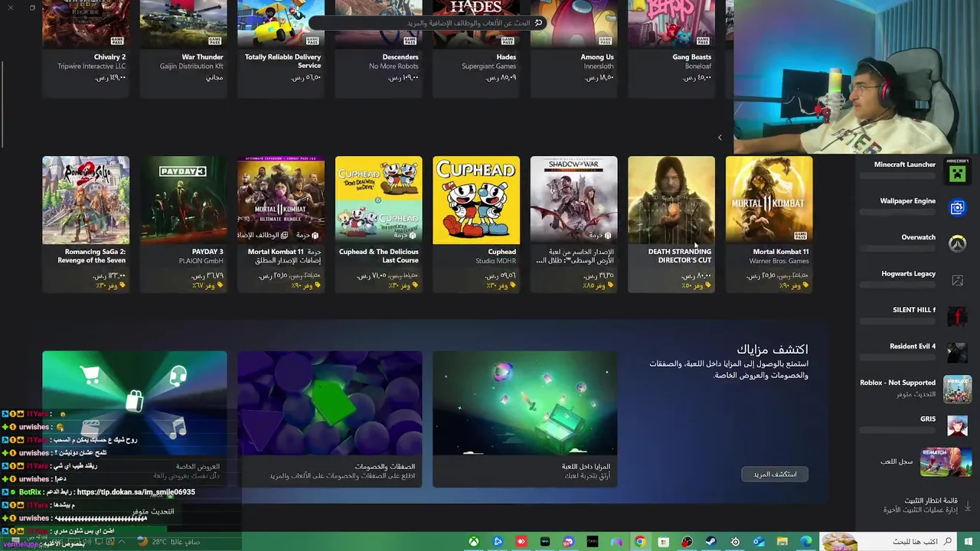
Task: Open GRIS icon in the sidebar
Action: 957,425
